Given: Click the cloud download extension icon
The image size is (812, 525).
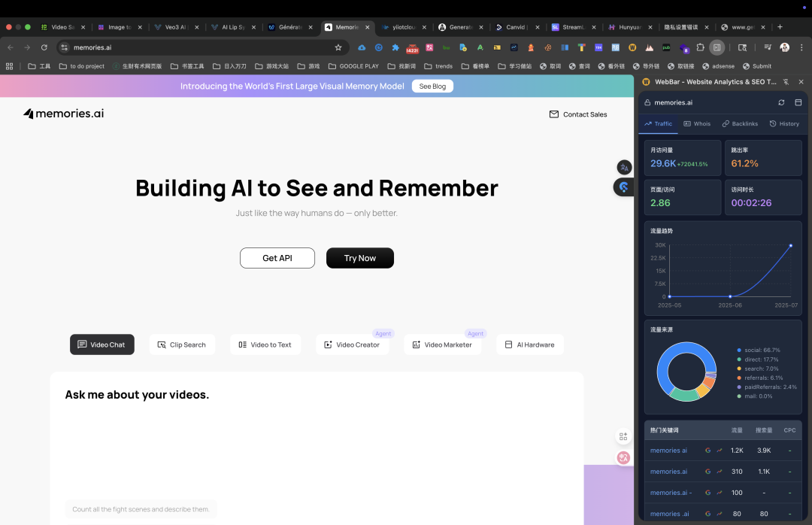Looking at the screenshot, I should 362,47.
